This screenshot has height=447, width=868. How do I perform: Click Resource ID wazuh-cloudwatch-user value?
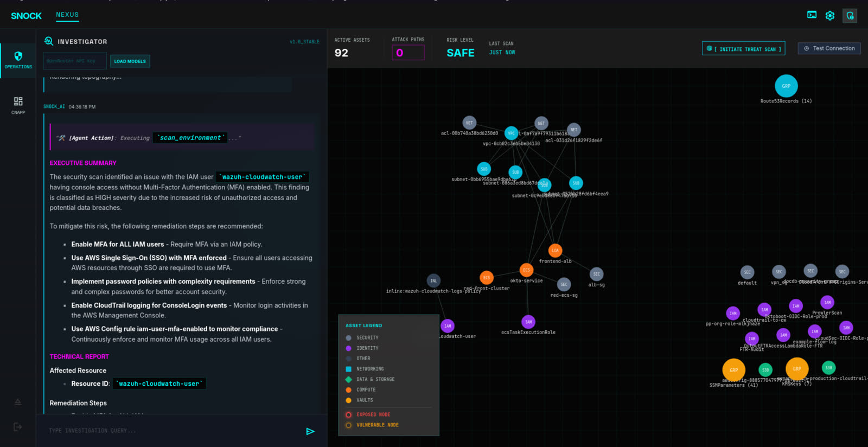[159, 384]
